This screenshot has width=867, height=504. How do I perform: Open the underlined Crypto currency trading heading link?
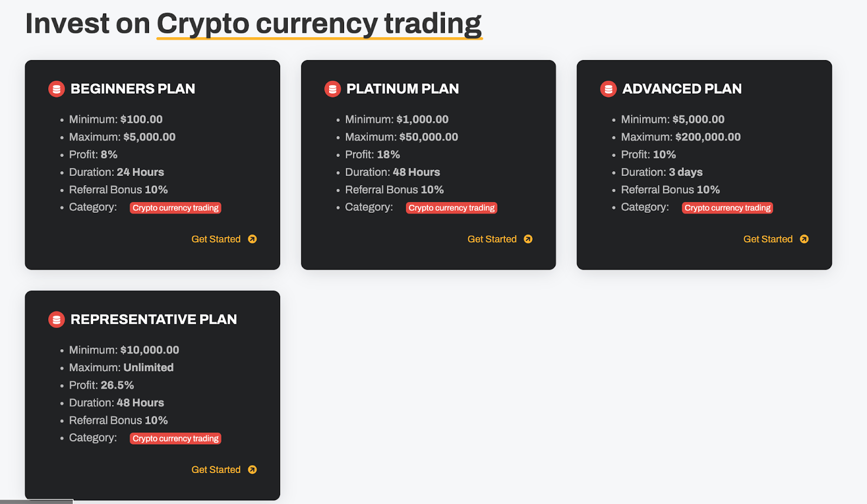pos(319,23)
